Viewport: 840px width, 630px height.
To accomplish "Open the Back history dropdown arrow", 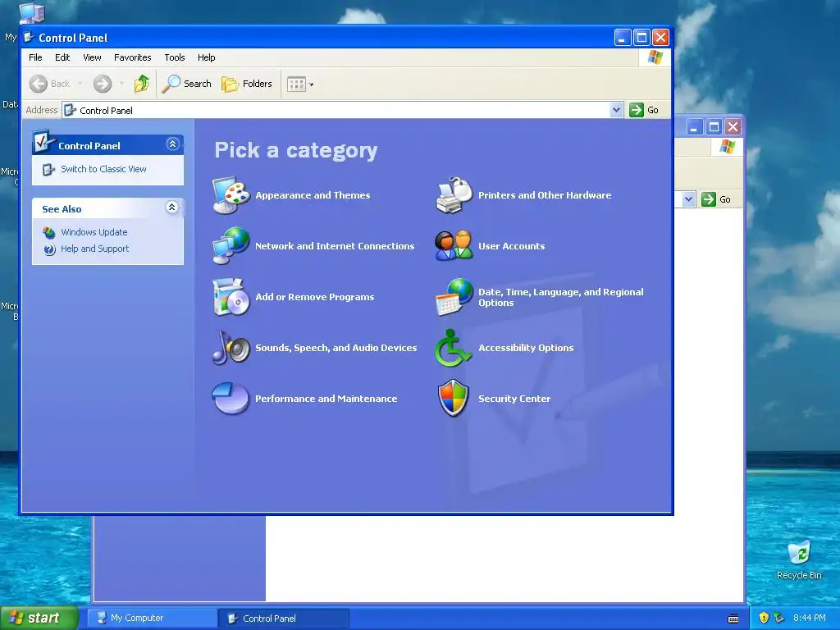I will pyautogui.click(x=80, y=84).
